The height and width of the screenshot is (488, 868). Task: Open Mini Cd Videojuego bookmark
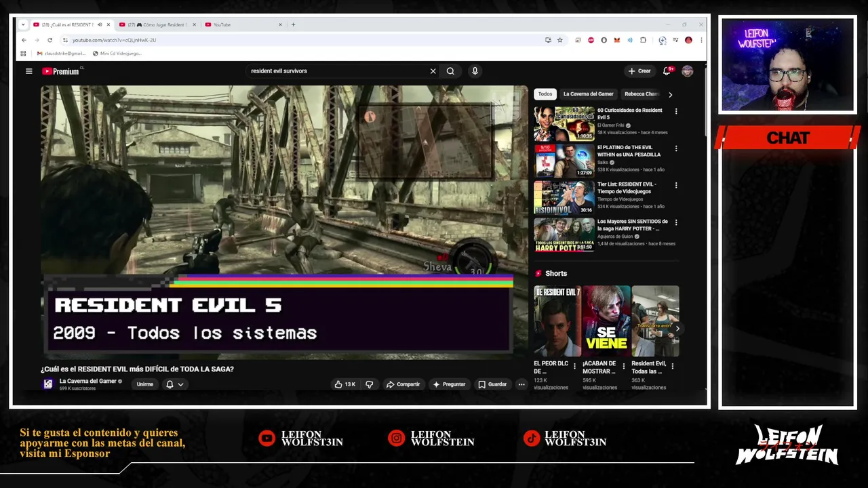(117, 53)
